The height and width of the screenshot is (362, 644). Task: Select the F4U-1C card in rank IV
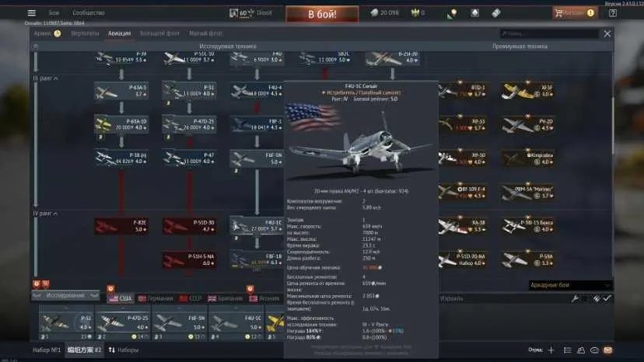click(257, 226)
